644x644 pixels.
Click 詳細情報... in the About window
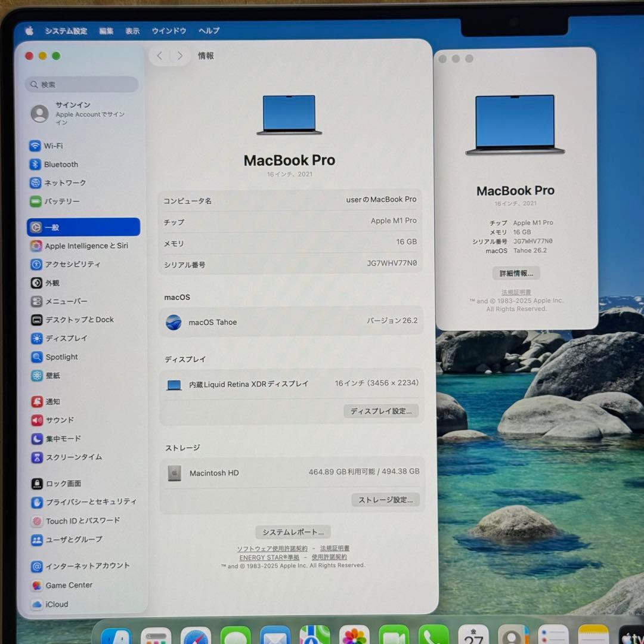516,273
